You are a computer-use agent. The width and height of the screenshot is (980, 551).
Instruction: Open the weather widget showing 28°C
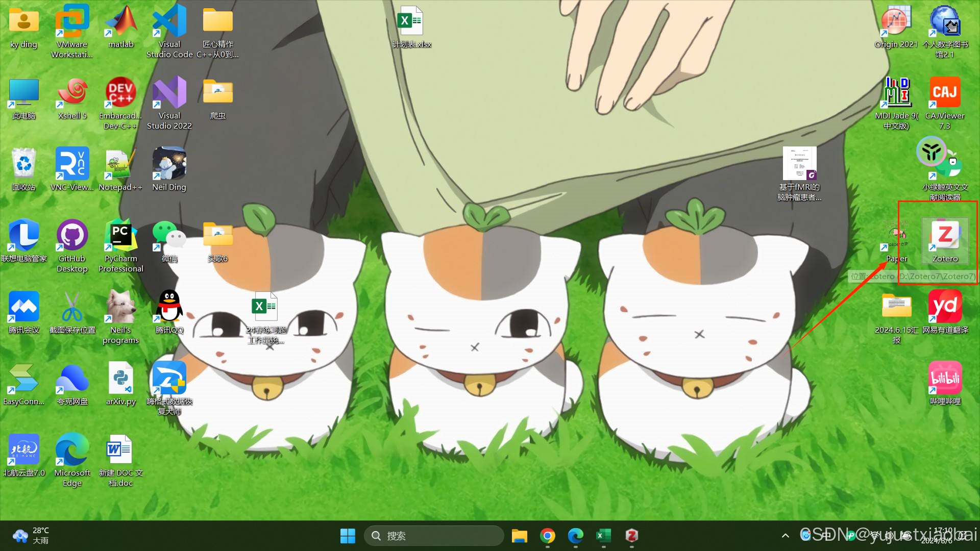click(x=31, y=536)
